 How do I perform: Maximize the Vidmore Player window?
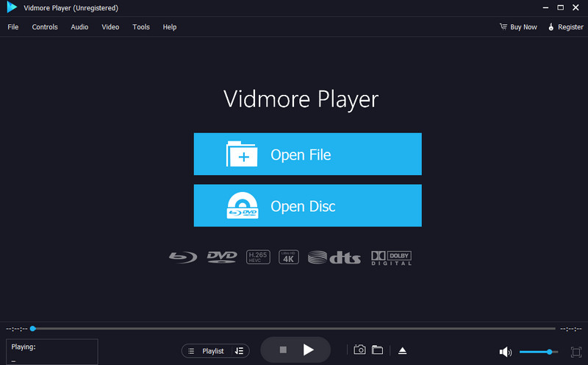tap(560, 7)
